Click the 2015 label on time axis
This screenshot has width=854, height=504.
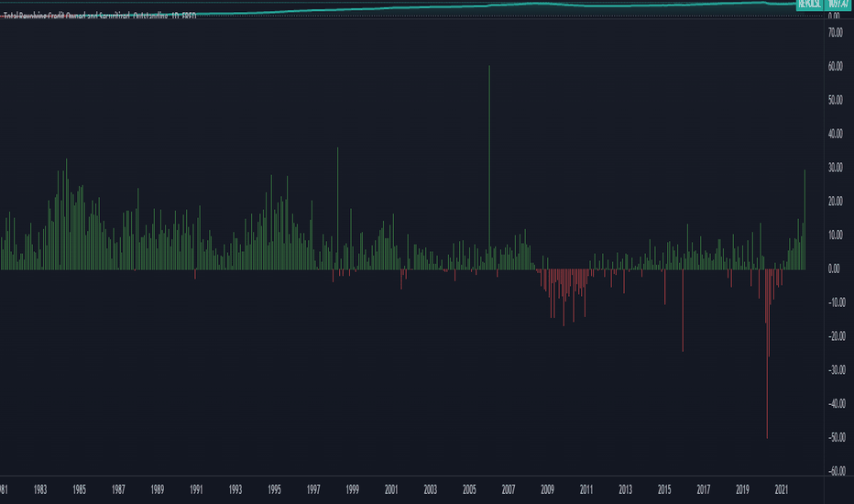[664, 489]
